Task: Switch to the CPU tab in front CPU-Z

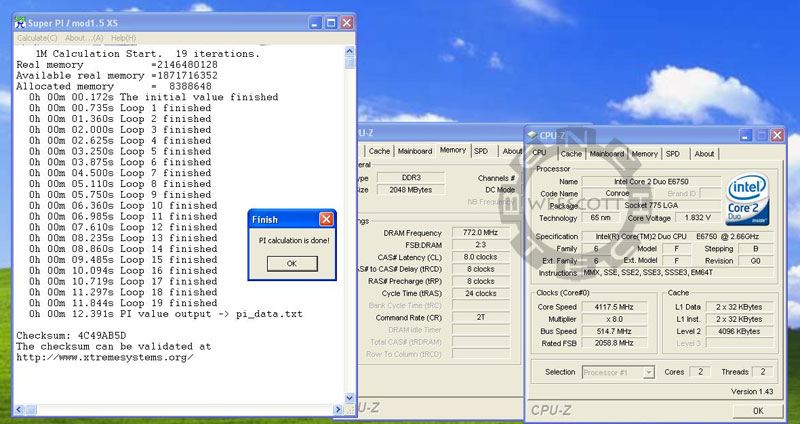Action: (539, 153)
